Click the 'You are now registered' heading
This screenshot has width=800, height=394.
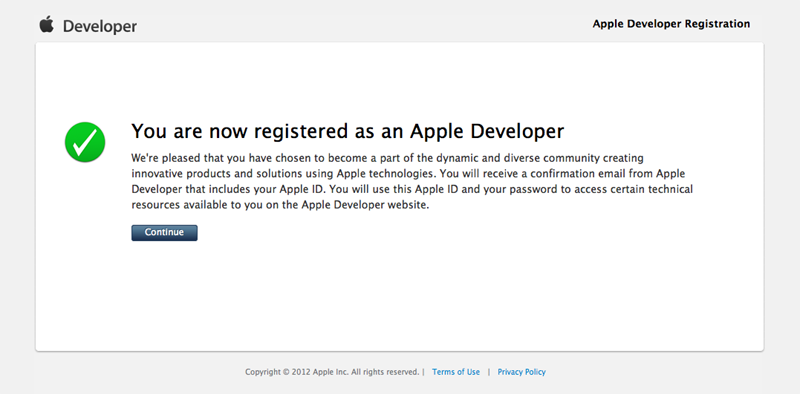(347, 131)
